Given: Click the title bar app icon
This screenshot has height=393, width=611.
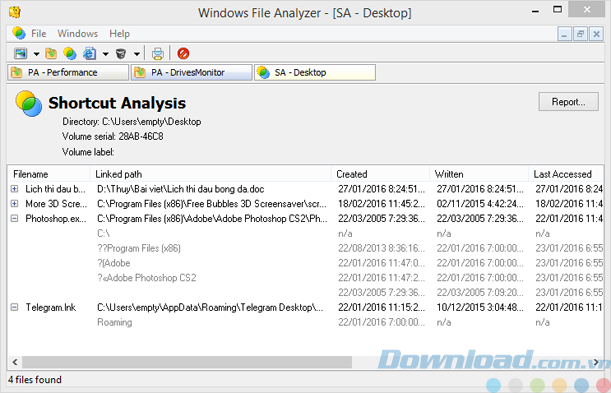Looking at the screenshot, I should (x=14, y=12).
